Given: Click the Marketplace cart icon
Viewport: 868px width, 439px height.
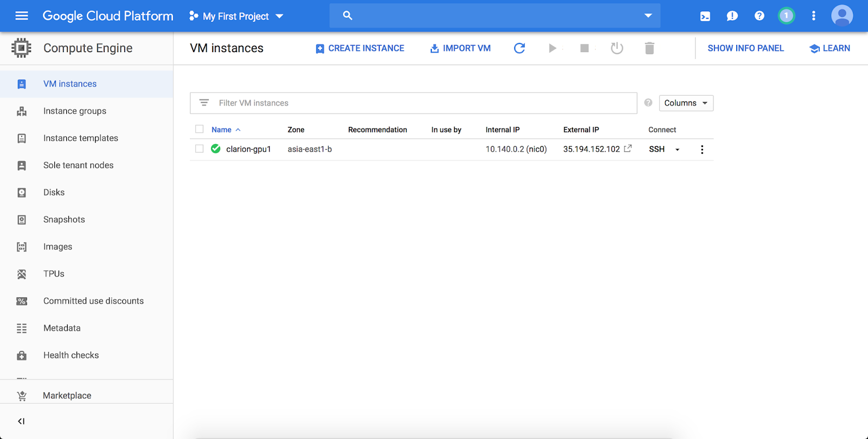Looking at the screenshot, I should point(22,396).
